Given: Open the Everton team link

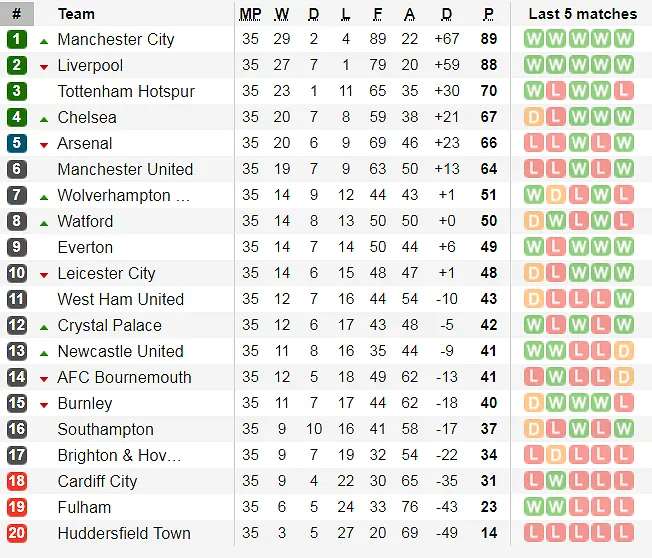Looking at the screenshot, I should tap(85, 247).
